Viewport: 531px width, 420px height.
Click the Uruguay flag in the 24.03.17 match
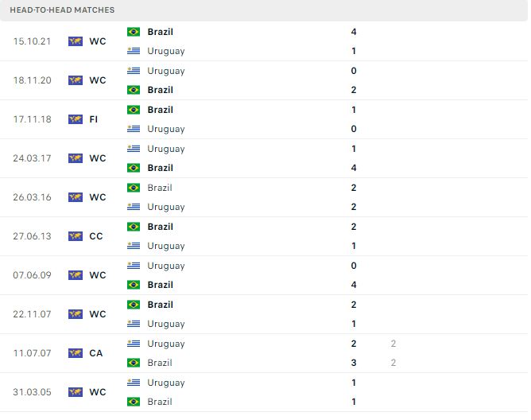click(134, 149)
